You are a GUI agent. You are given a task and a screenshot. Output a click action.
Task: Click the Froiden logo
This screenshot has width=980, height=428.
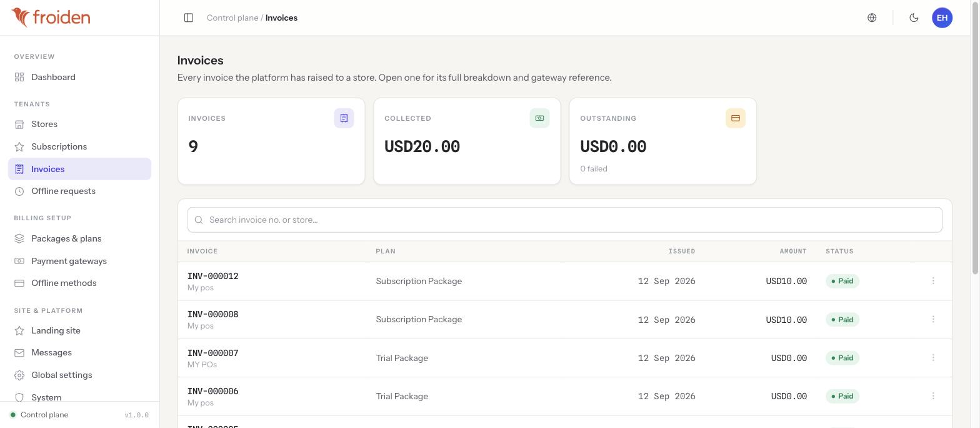(51, 18)
